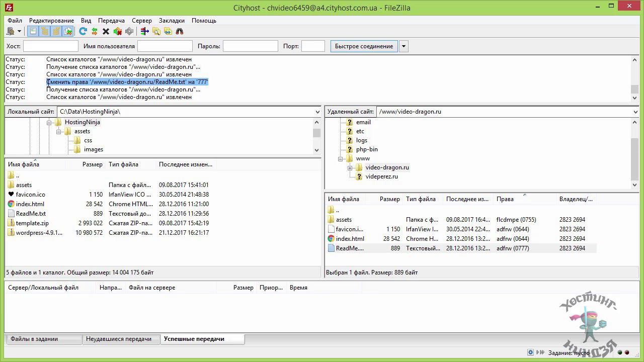The image size is (644, 362).
Task: Toggle the transfer queue display
Action: [68, 31]
